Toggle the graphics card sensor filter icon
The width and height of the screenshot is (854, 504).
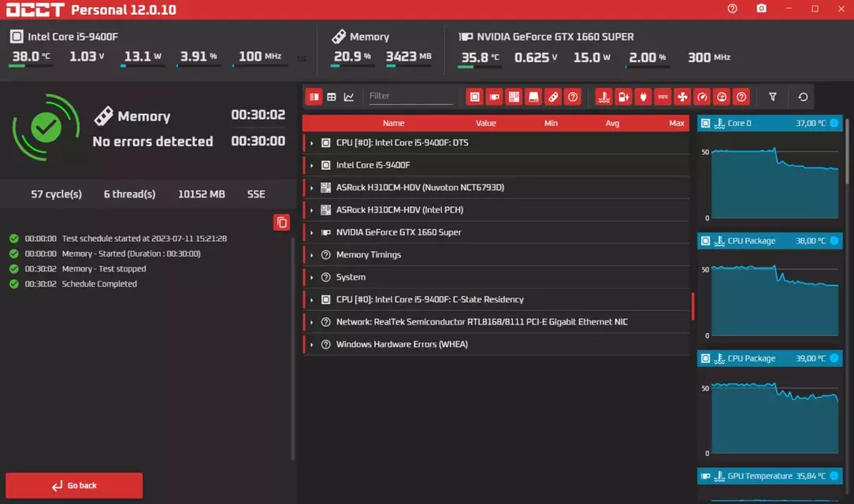tap(495, 97)
